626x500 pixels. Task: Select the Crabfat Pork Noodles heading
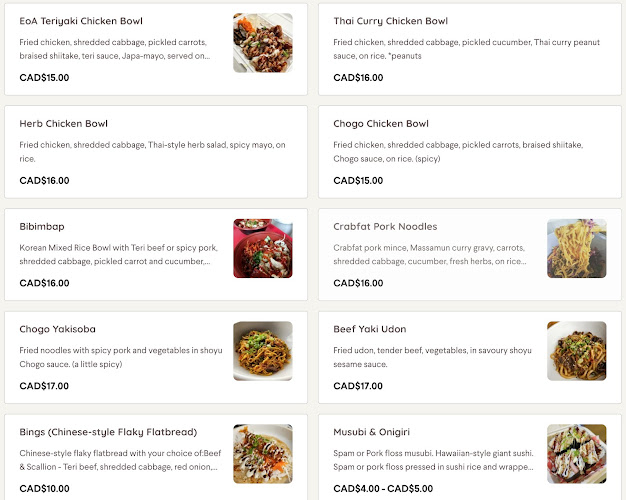(385, 227)
